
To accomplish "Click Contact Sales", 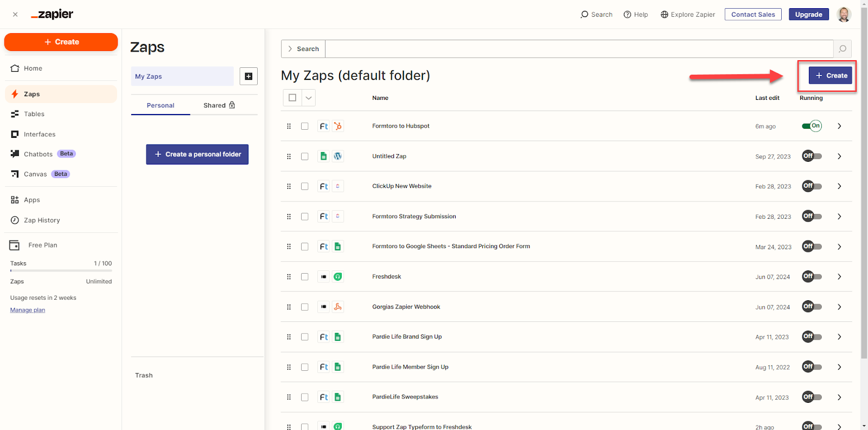I will 753,15.
